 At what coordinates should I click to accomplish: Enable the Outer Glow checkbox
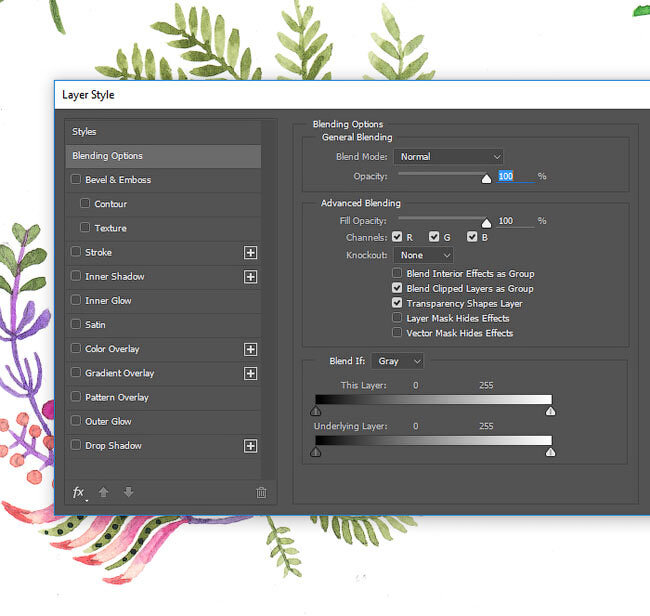(76, 421)
